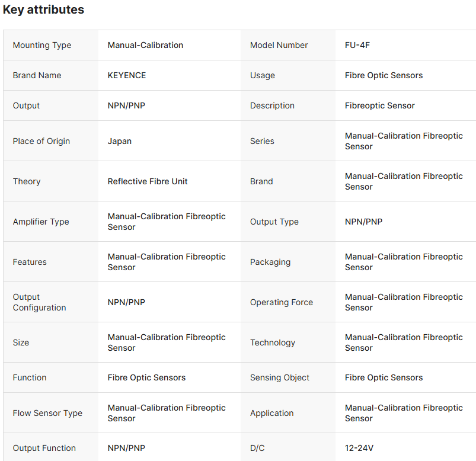Select the Amplifier Type label

[x=41, y=222]
